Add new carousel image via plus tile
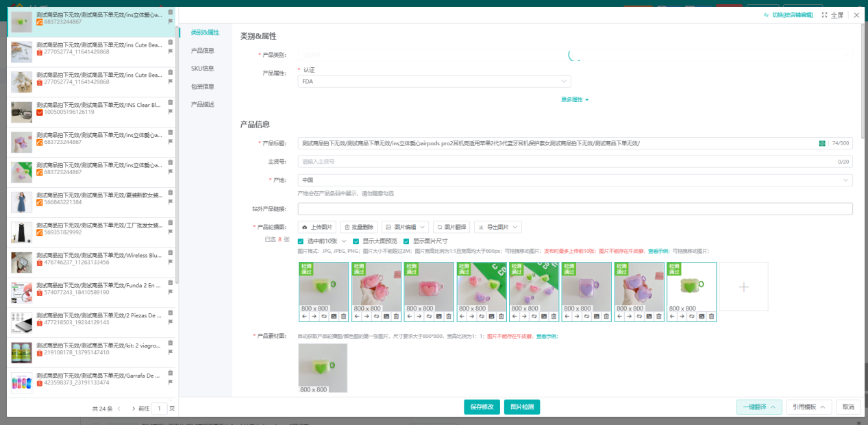Screen dimensions: 868x425 [x=744, y=287]
